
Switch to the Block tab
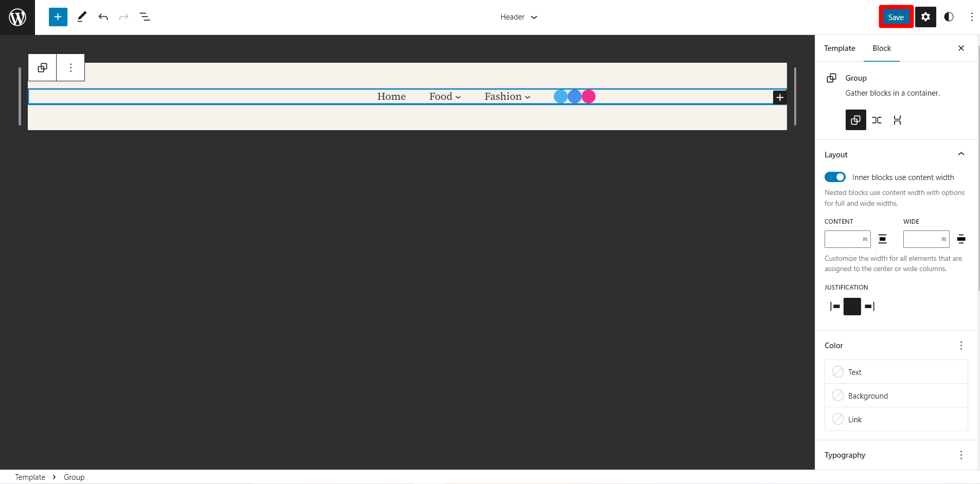coord(882,48)
